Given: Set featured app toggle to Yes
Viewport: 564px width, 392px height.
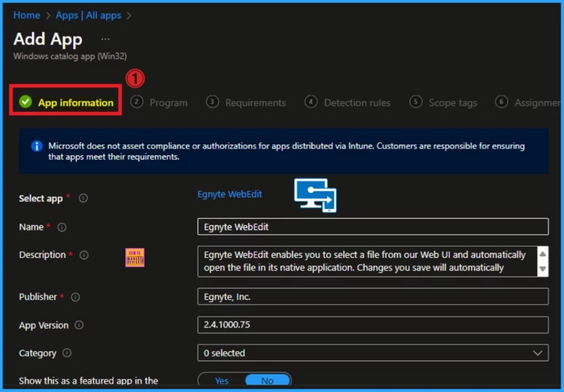Looking at the screenshot, I should [x=221, y=380].
